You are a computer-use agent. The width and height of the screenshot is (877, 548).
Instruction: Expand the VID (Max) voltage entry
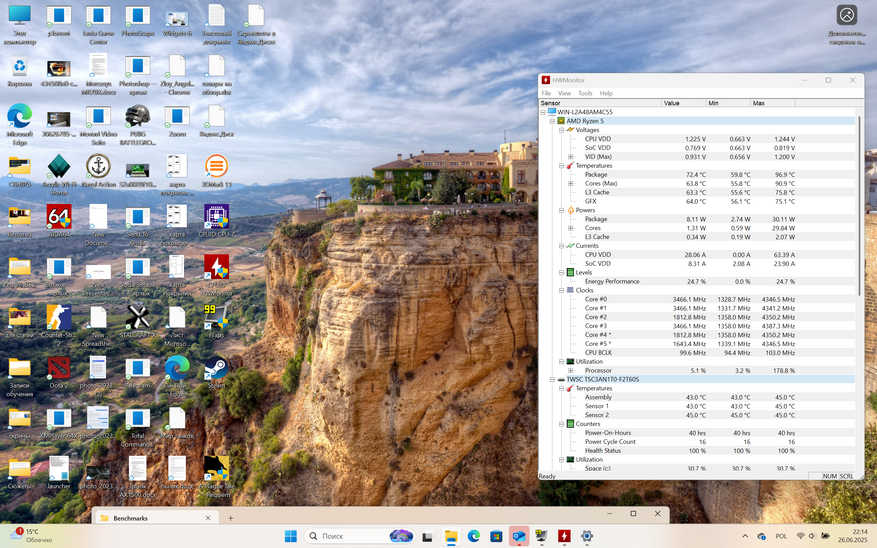570,157
